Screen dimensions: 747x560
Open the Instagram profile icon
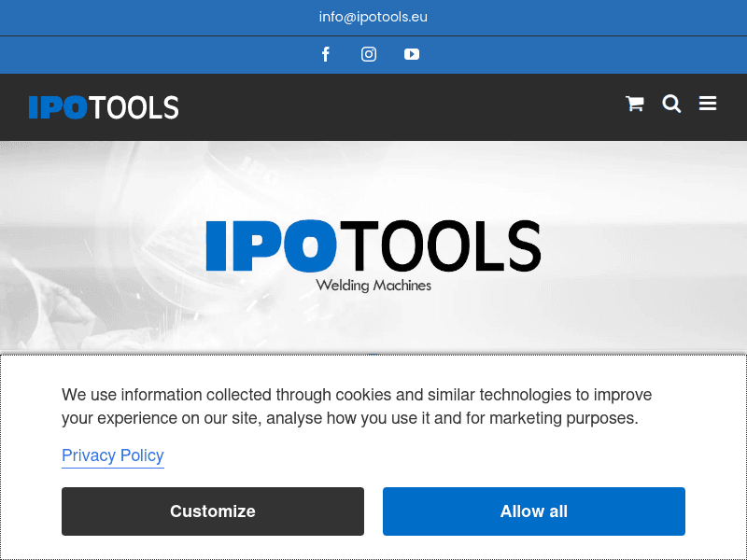(369, 54)
